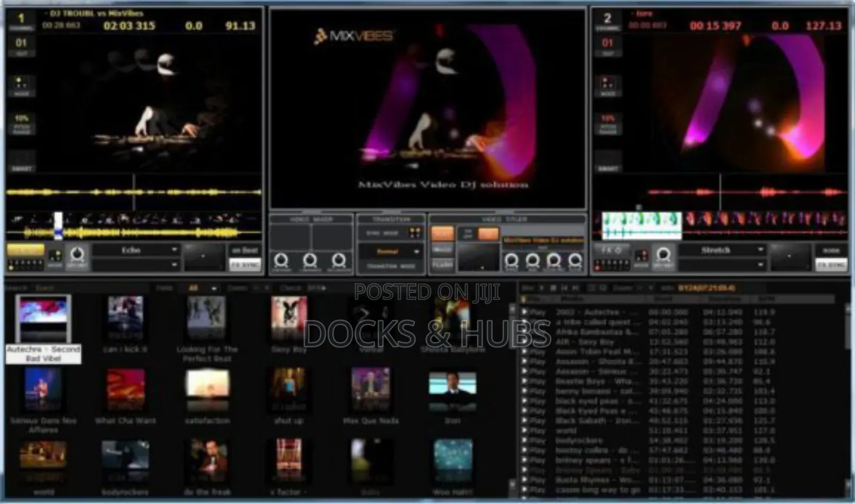Screen dimensions: 855x504
Task: Select the 'shut up' video thumbnail
Action: coord(289,391)
